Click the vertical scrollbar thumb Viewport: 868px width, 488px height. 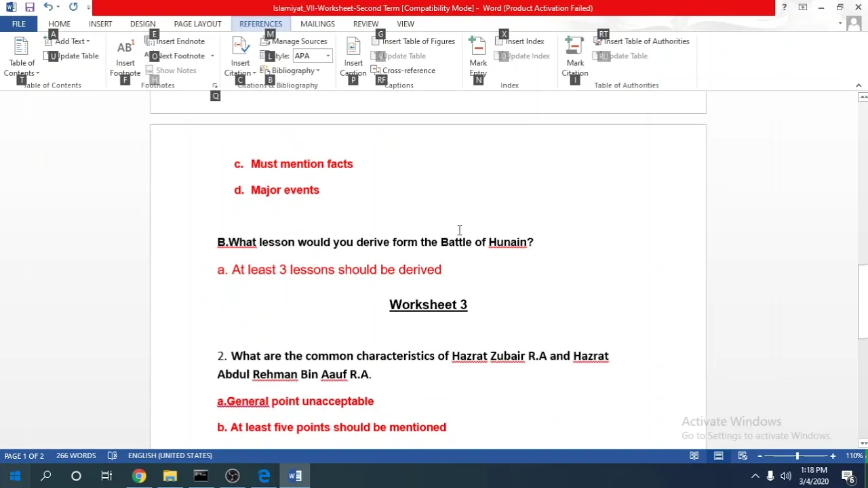click(x=863, y=302)
